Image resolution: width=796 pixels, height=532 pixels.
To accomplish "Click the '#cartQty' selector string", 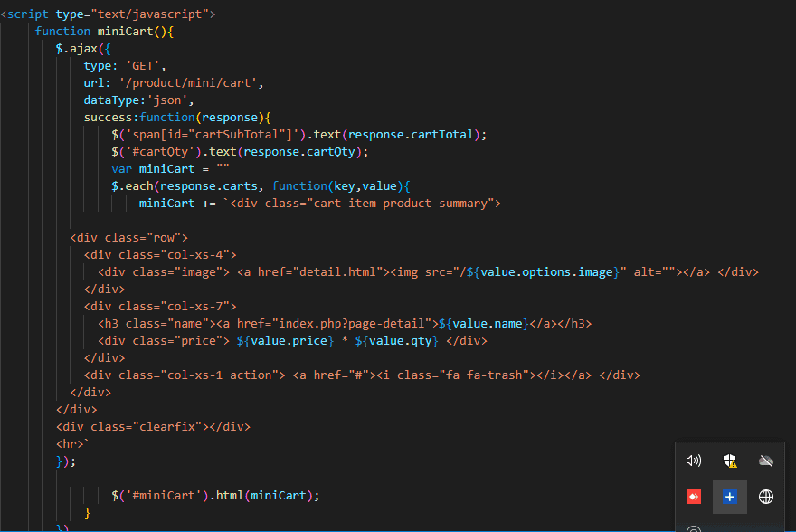I will click(x=150, y=151).
